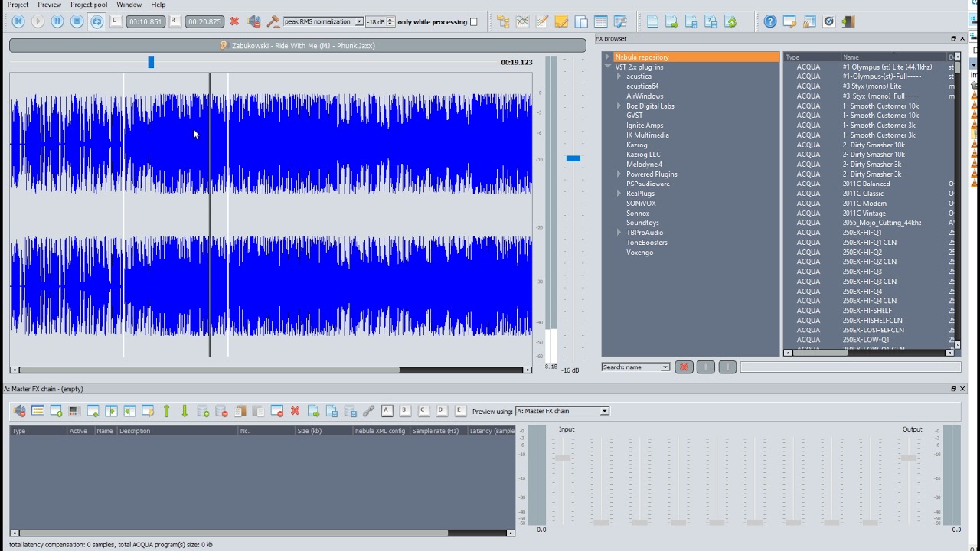Click the blue playback position marker

(151, 62)
